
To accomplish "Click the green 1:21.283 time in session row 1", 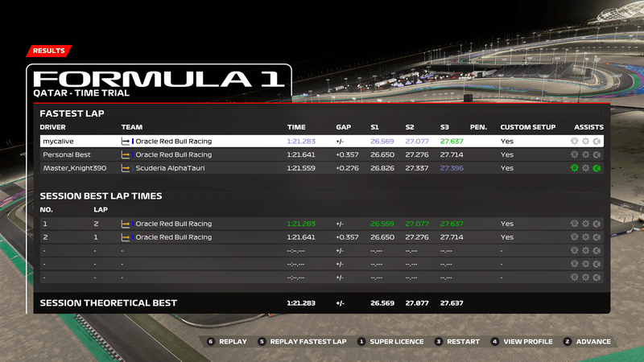I will tap(301, 224).
